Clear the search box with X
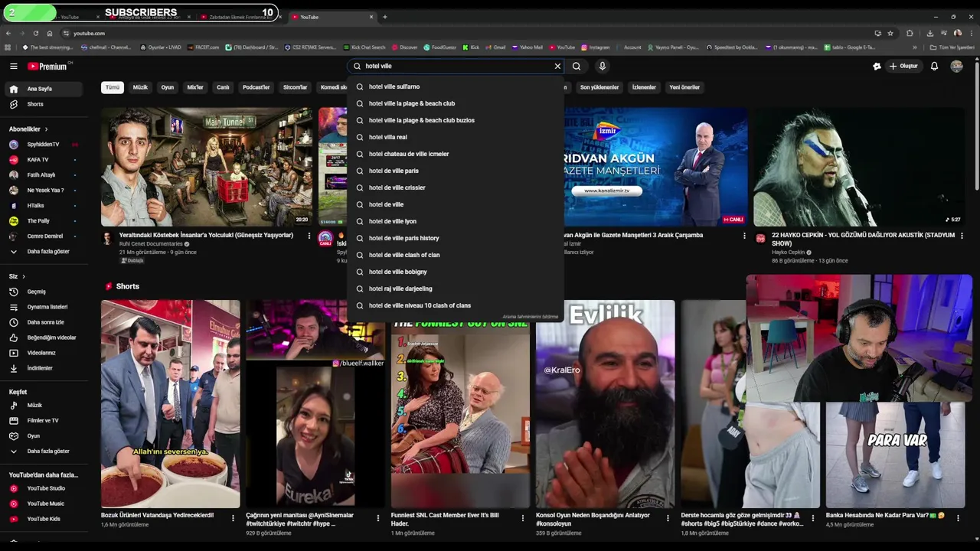The width and height of the screenshot is (980, 551). point(557,67)
